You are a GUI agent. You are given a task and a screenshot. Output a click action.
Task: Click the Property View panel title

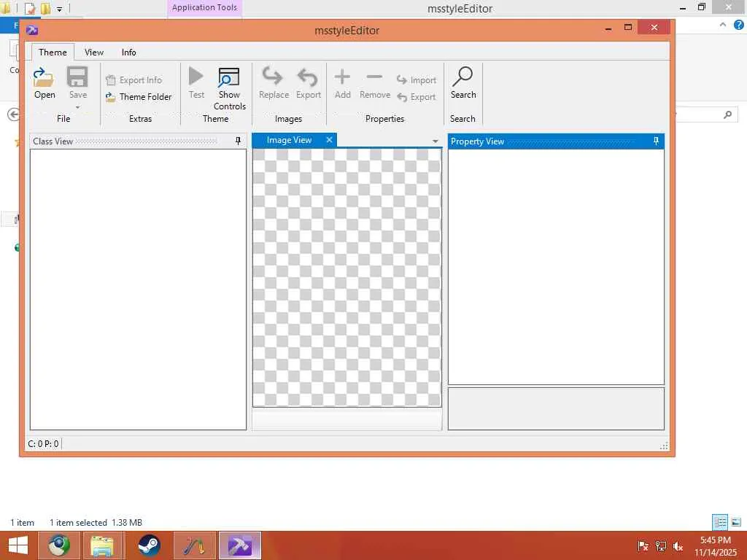477,141
